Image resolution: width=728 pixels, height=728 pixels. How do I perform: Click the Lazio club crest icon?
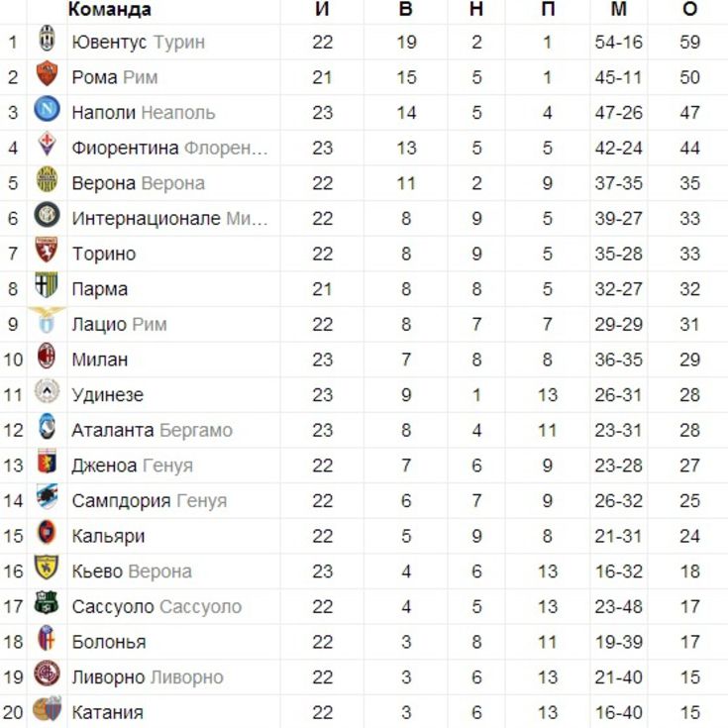pos(47,323)
